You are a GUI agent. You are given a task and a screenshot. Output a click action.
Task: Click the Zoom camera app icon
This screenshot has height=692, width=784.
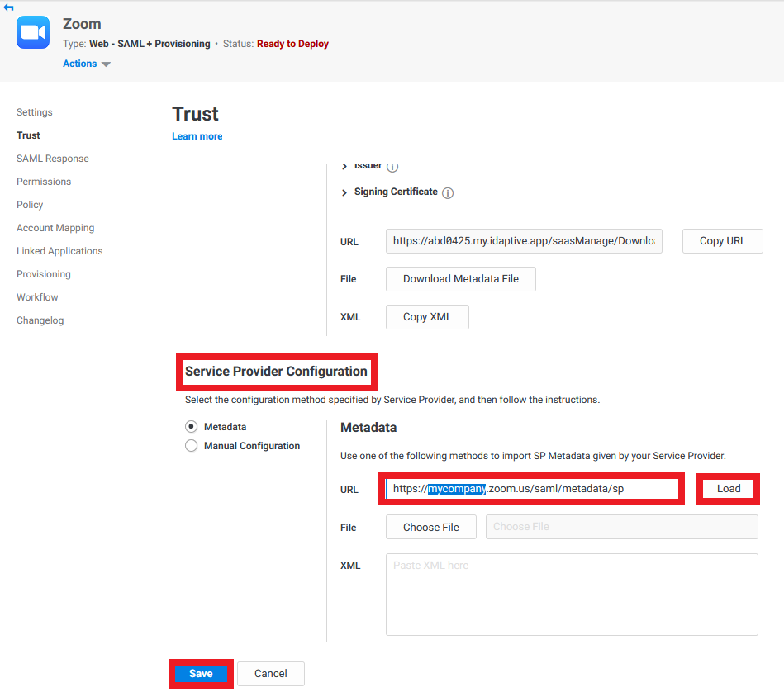pos(33,32)
